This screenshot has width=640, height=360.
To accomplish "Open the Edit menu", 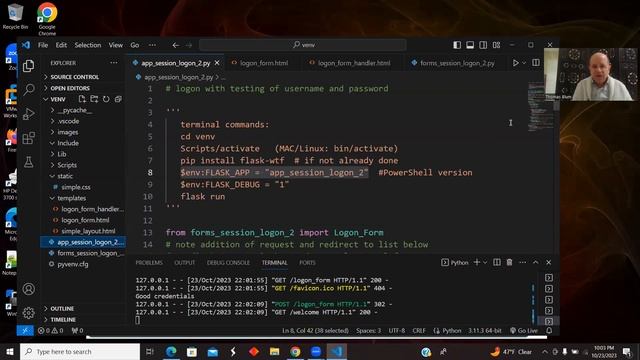I will 61,45.
